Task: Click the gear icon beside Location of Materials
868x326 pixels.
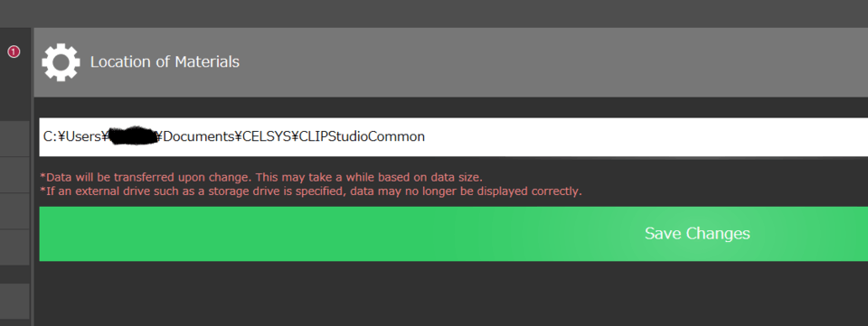Action: point(61,62)
